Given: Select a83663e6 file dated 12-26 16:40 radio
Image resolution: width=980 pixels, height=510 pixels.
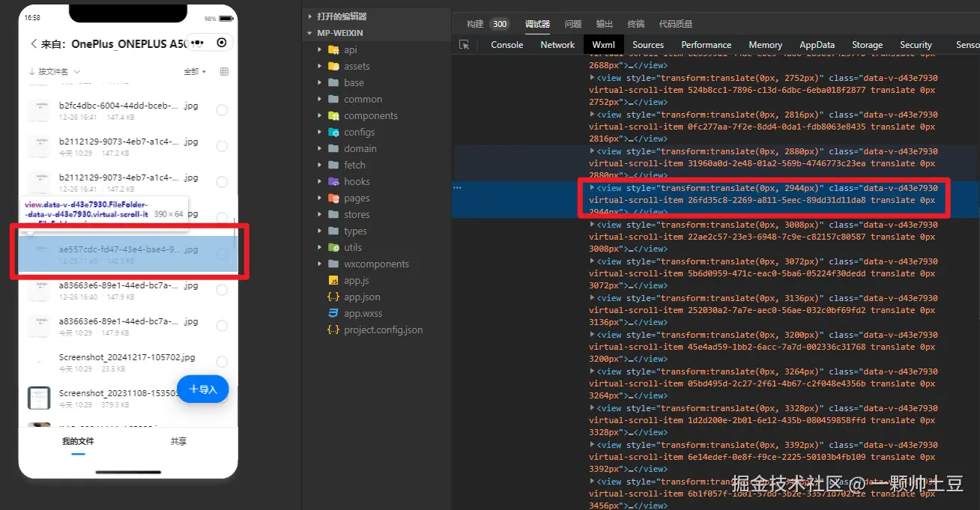Looking at the screenshot, I should (222, 290).
